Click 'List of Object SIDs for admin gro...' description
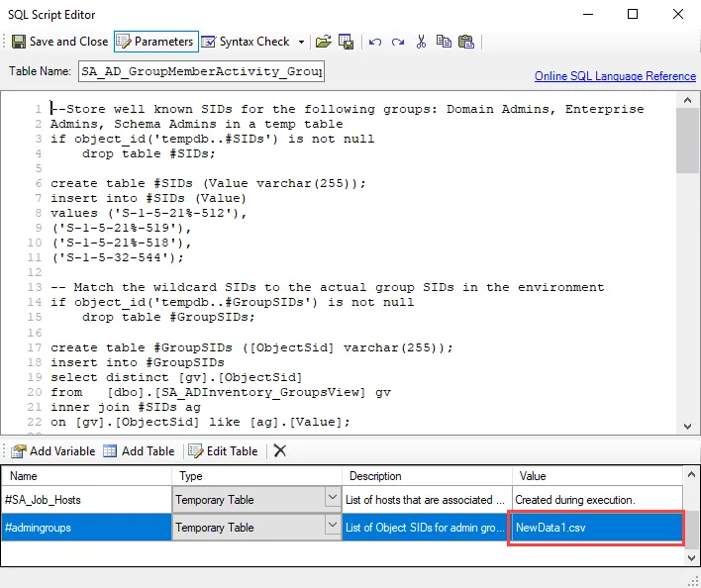The image size is (701, 588). tap(425, 528)
